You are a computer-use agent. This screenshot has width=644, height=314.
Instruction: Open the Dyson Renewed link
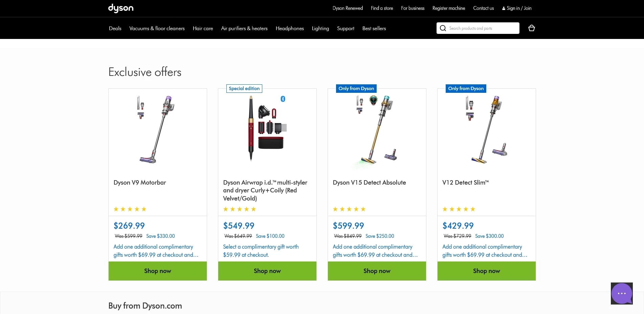[348, 8]
